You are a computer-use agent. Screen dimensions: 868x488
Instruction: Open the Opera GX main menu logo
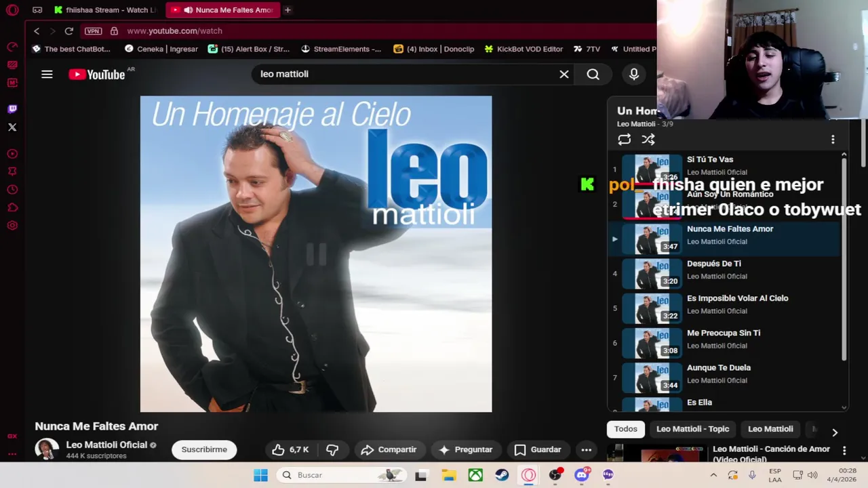(12, 10)
